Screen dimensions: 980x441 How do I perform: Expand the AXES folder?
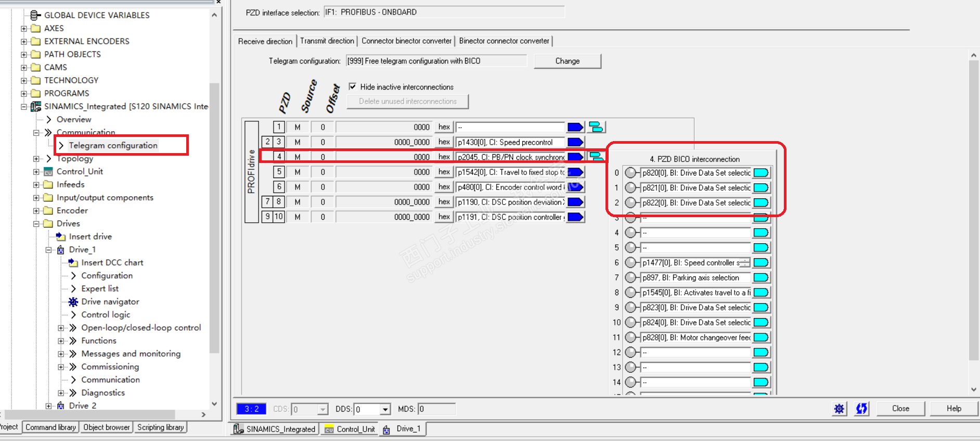tap(24, 29)
